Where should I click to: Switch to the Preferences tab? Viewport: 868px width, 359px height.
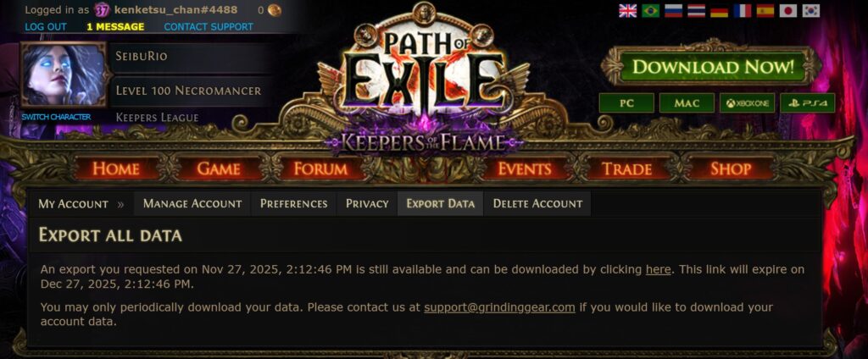pyautogui.click(x=294, y=203)
